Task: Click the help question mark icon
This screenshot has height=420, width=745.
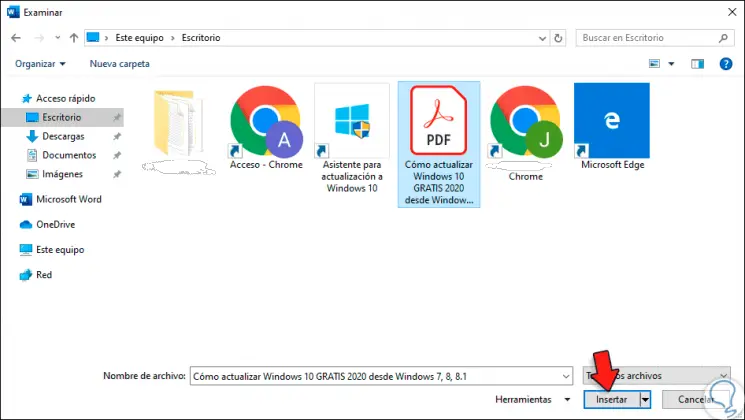Action: tap(726, 63)
